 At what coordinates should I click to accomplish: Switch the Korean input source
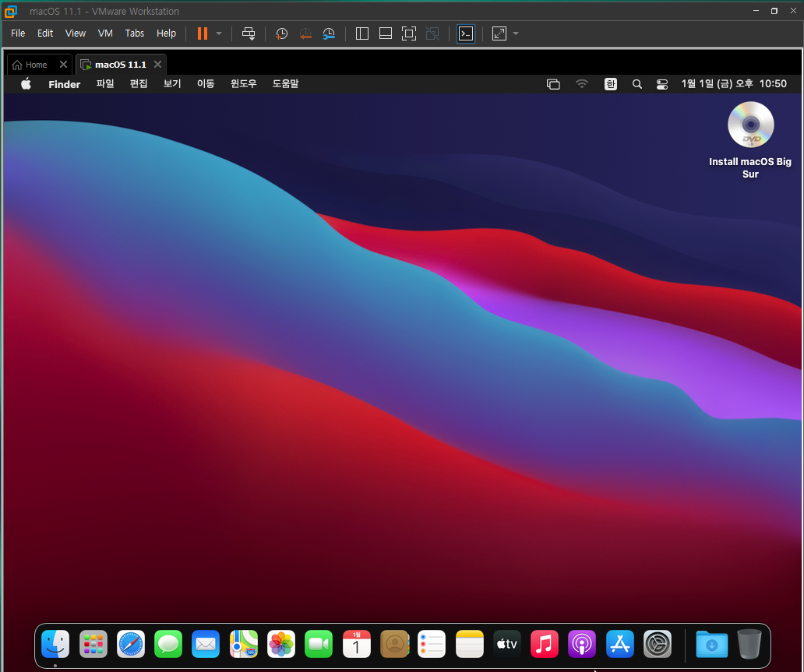pos(610,84)
